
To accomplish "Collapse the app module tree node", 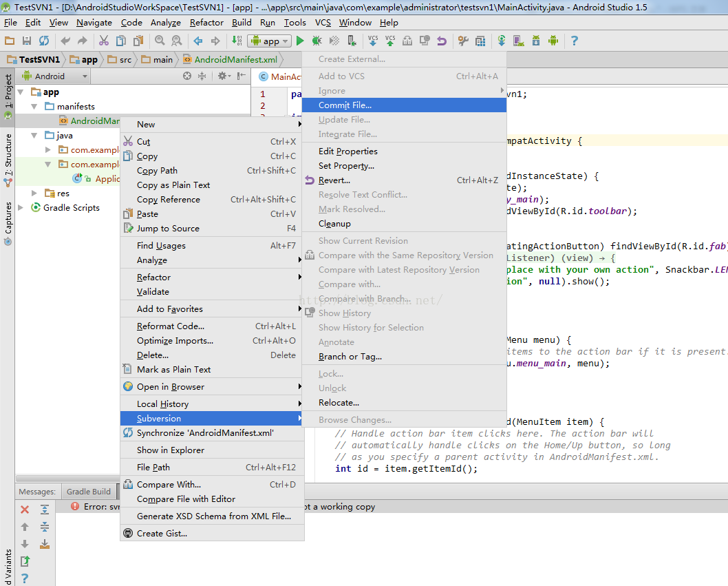I will (x=21, y=92).
